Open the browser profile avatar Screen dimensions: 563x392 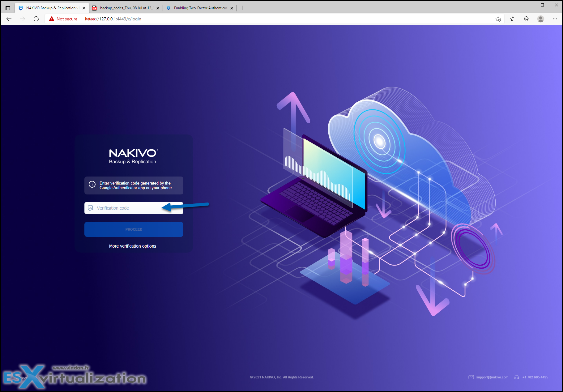[541, 19]
